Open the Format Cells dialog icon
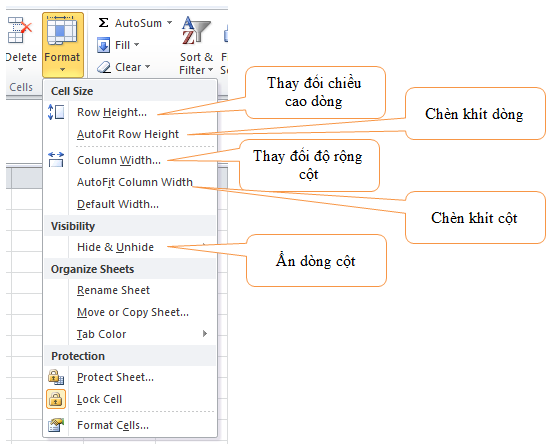This screenshot has width=556, height=445. pyautogui.click(x=56, y=425)
